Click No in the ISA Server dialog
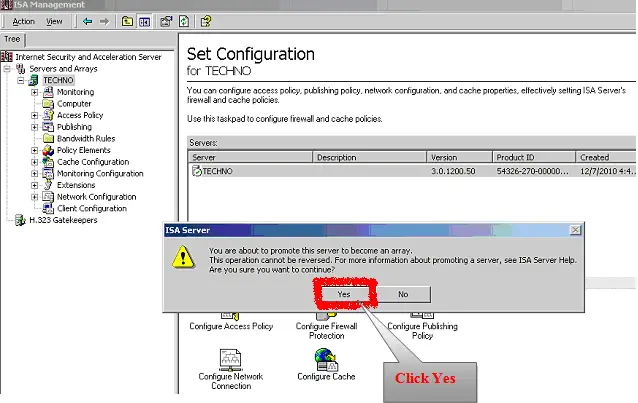Viewport: 638px width, 403px height. pos(403,294)
